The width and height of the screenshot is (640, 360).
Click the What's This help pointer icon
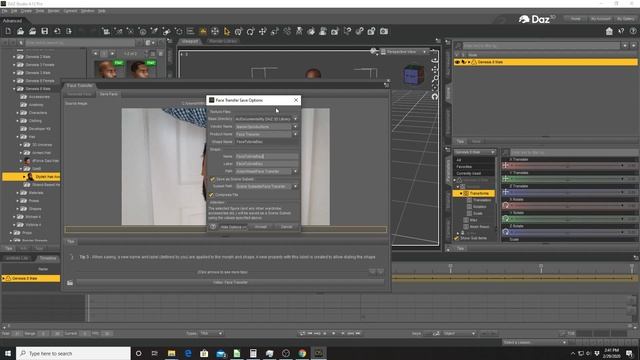click(621, 31)
